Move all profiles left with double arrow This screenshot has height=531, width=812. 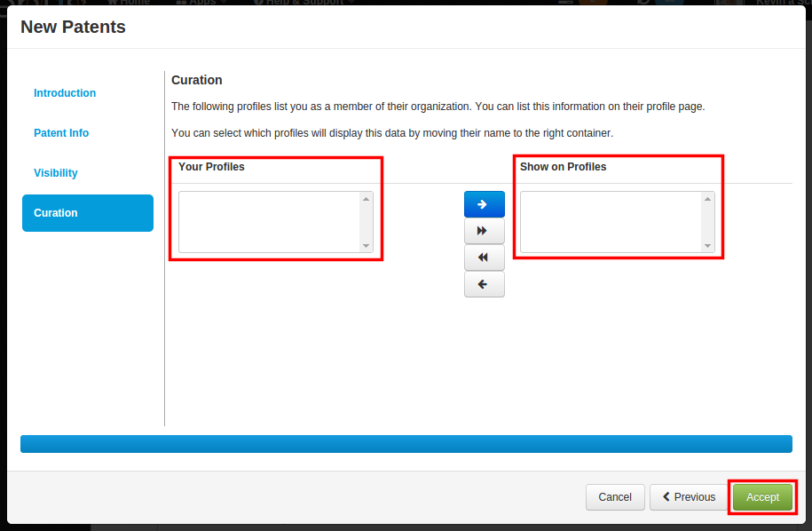[x=485, y=258]
